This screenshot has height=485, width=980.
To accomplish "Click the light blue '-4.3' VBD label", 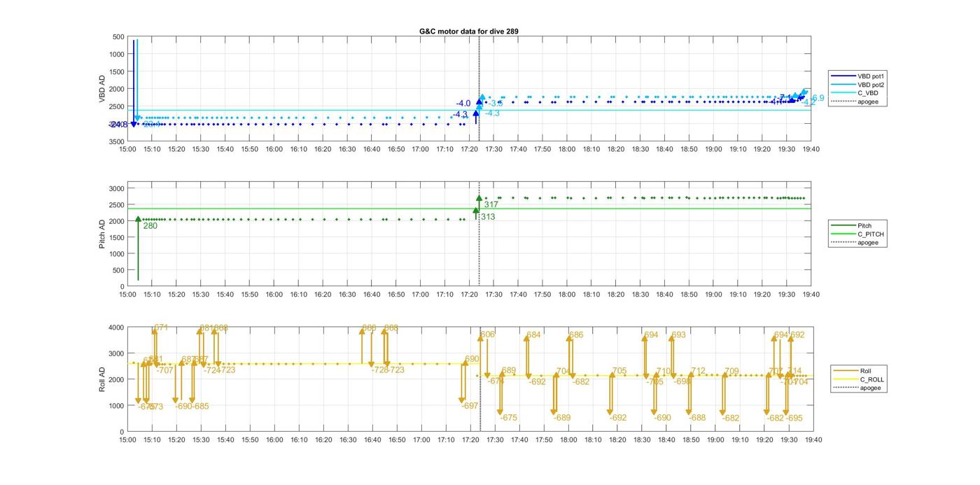I will tap(492, 113).
